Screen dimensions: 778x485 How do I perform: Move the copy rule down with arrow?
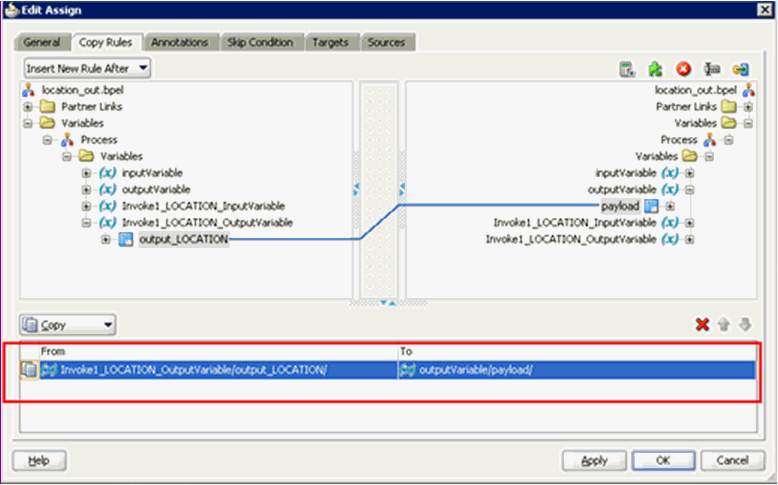coord(745,325)
